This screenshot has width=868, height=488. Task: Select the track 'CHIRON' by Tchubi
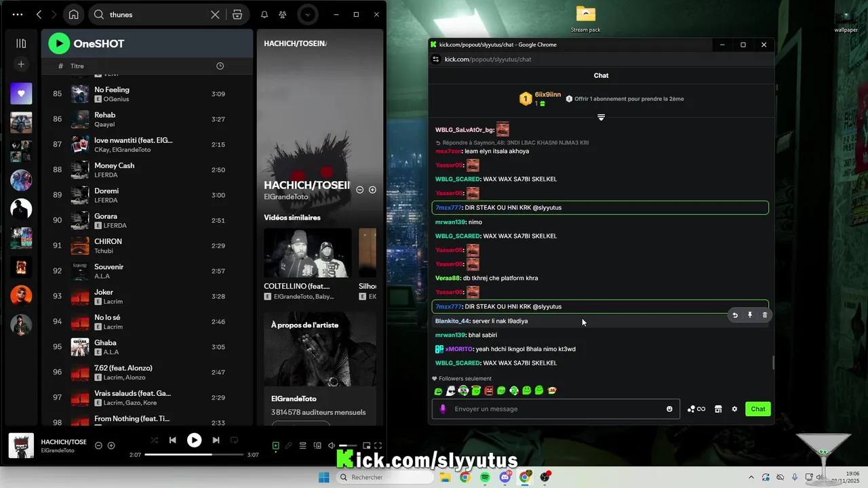coord(146,245)
